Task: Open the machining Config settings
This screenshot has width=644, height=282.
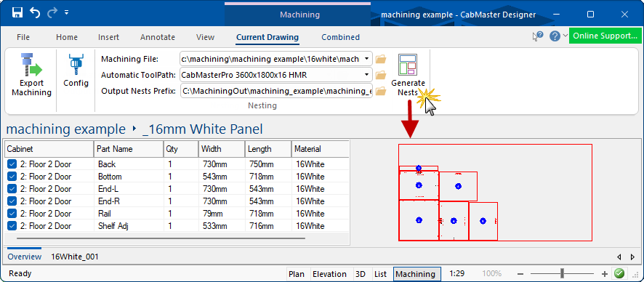Action: pos(76,70)
